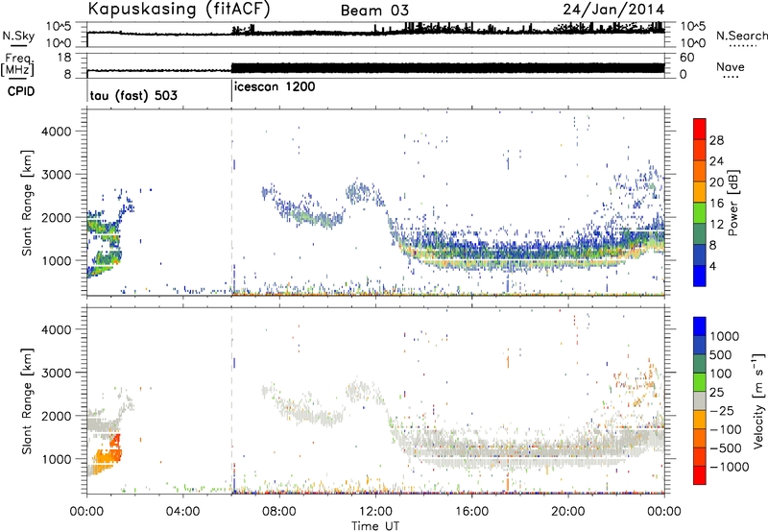This screenshot has height=532, width=768.
Task: Click the N.Search legend label
Action: (741, 36)
